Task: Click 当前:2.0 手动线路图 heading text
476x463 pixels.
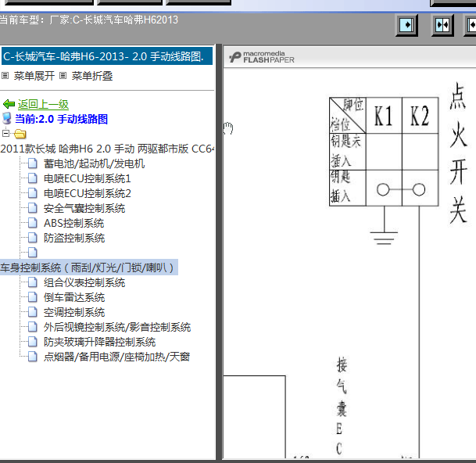Action: click(x=61, y=119)
